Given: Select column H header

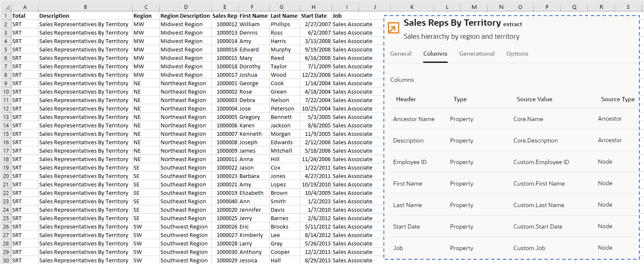Looking at the screenshot, I should (313, 7).
